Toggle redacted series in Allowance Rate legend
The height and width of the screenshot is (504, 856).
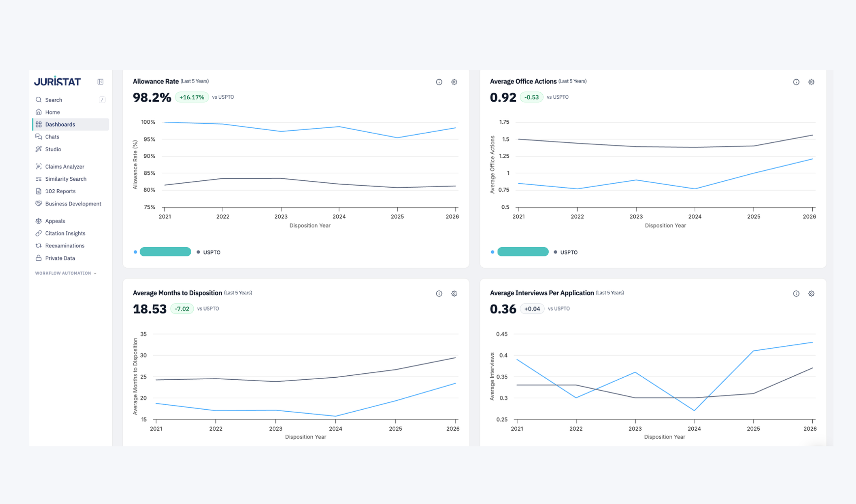162,252
